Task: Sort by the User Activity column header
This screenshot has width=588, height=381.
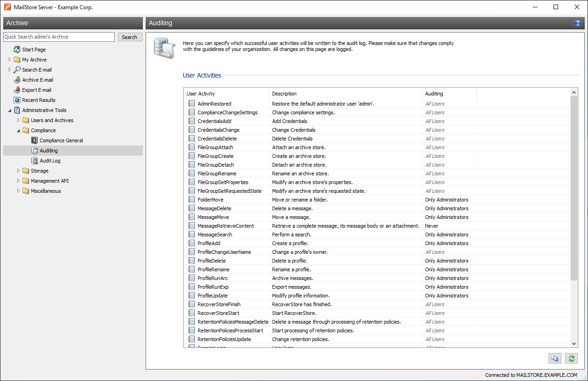Action: pos(226,94)
